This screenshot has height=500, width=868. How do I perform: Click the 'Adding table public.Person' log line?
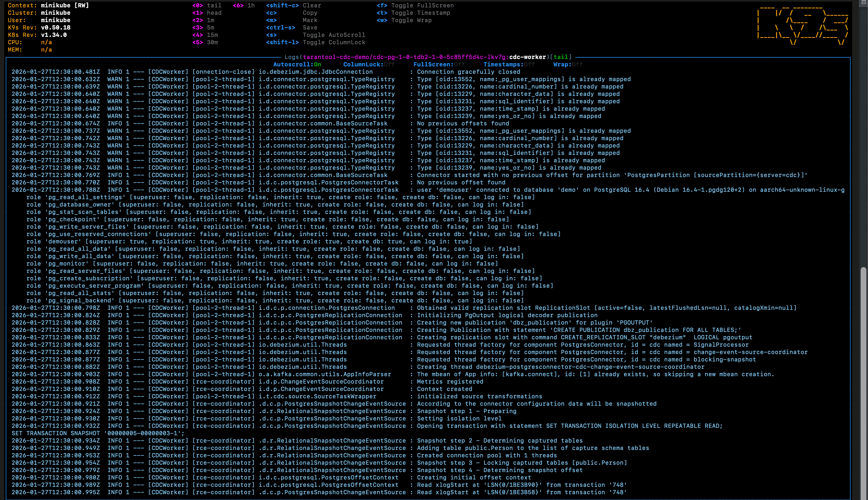tap(331, 448)
